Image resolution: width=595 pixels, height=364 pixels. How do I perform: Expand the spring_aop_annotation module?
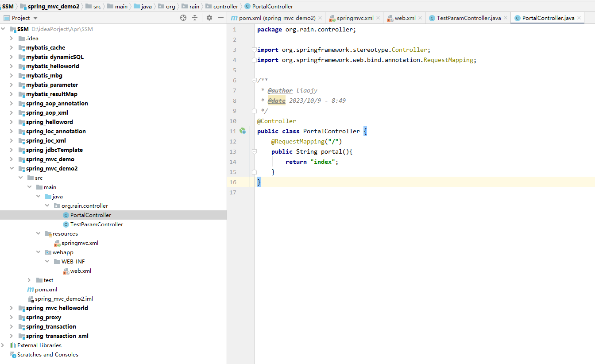click(x=12, y=104)
